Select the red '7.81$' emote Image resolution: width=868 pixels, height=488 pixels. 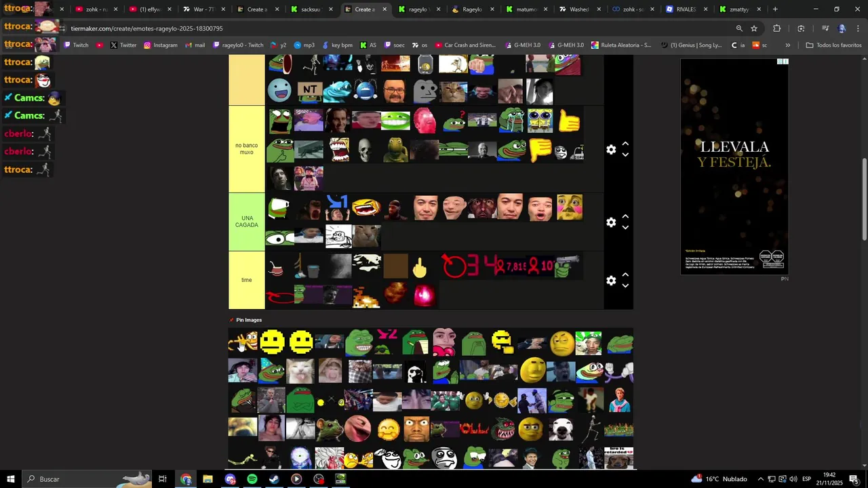[512, 266]
